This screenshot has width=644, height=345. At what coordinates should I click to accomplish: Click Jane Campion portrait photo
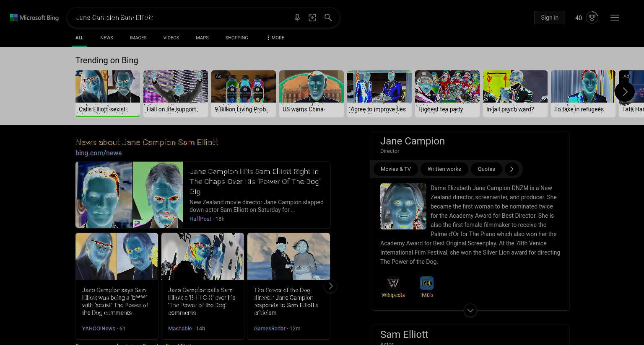click(403, 206)
